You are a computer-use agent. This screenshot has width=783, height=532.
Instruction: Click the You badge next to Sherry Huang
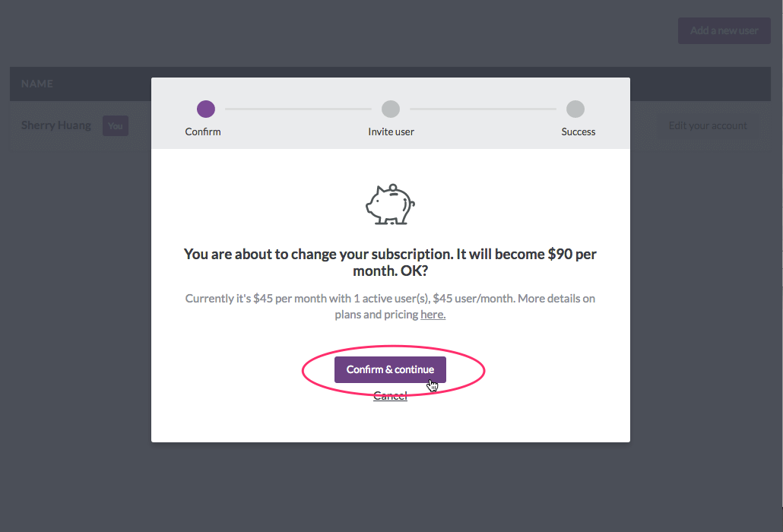(116, 125)
